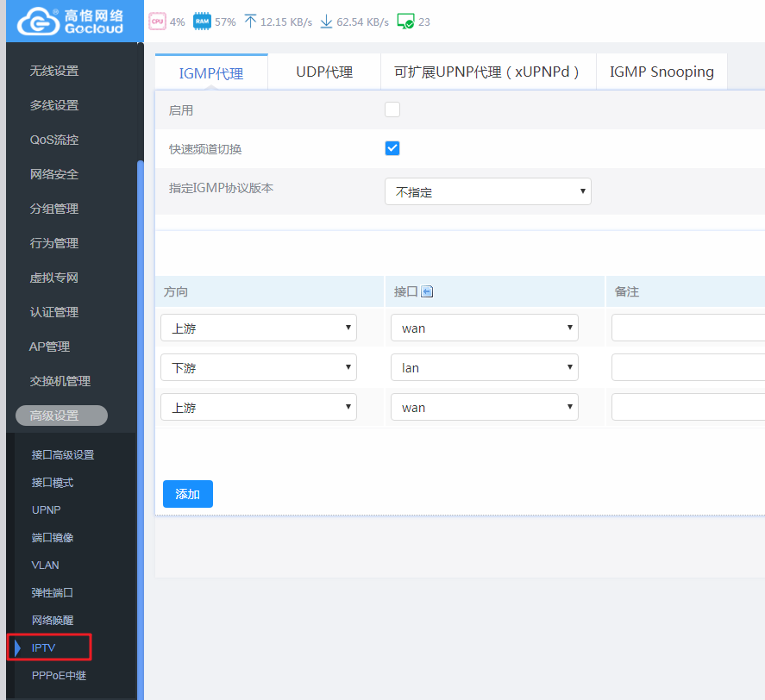The image size is (765, 700).
Task: Select UPNP submenu item
Action: tap(46, 509)
